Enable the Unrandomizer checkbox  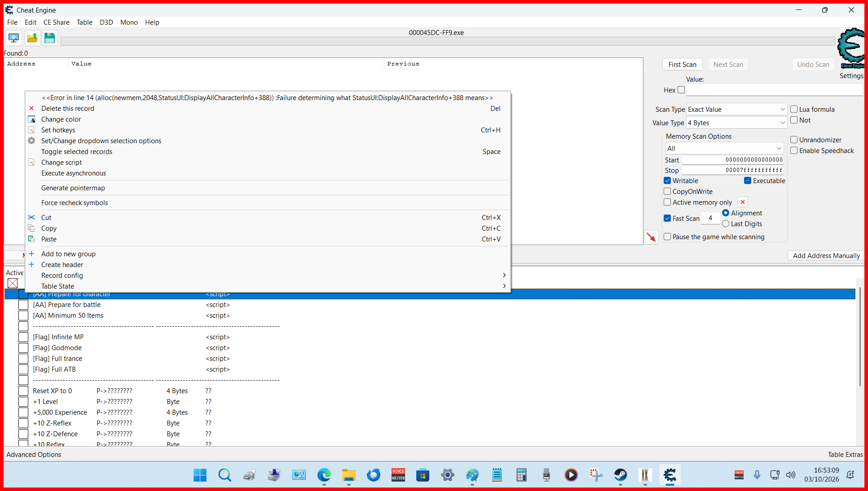tap(794, 140)
